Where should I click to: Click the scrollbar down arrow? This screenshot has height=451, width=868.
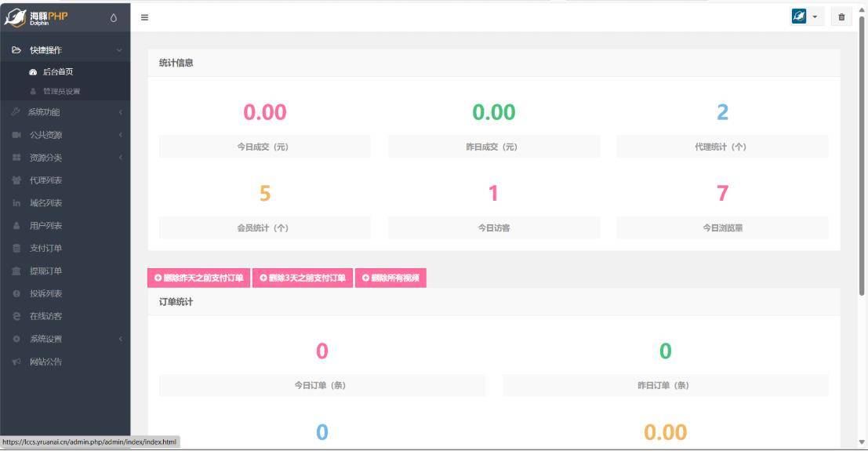click(x=862, y=442)
